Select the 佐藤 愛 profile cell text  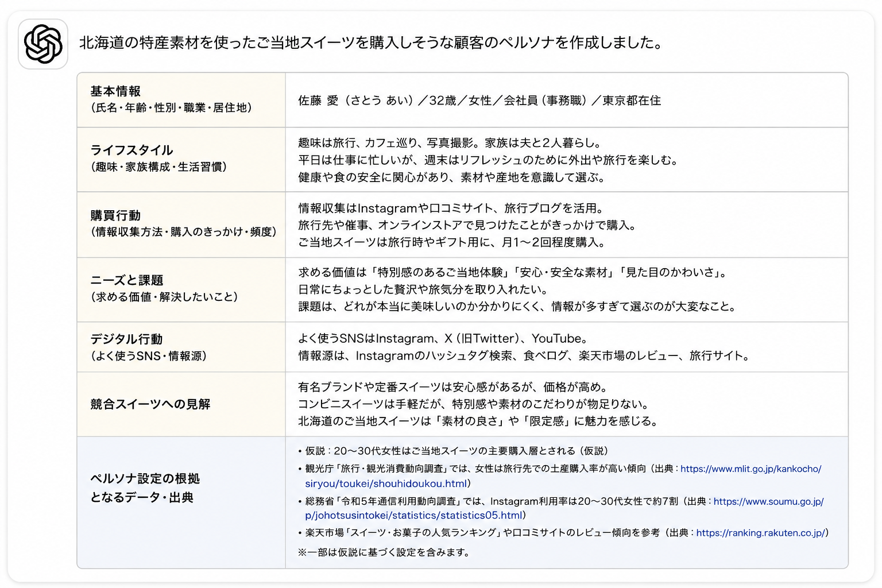click(479, 100)
